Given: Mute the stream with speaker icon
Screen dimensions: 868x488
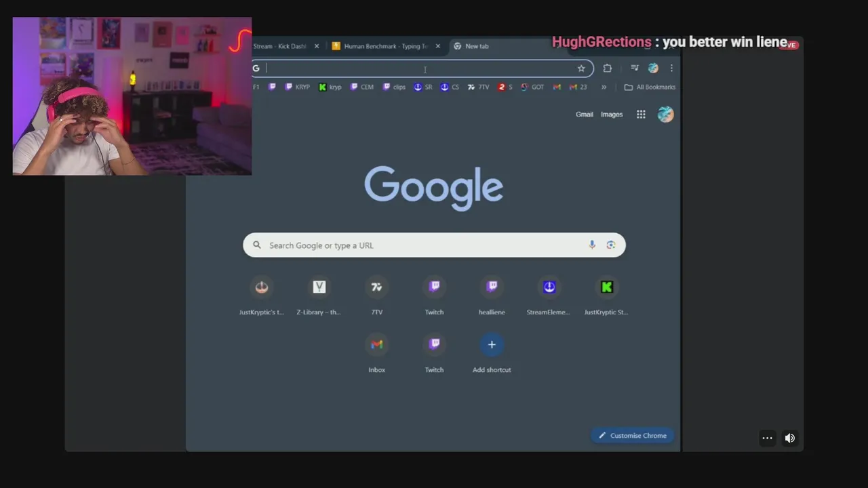Looking at the screenshot, I should [x=790, y=438].
